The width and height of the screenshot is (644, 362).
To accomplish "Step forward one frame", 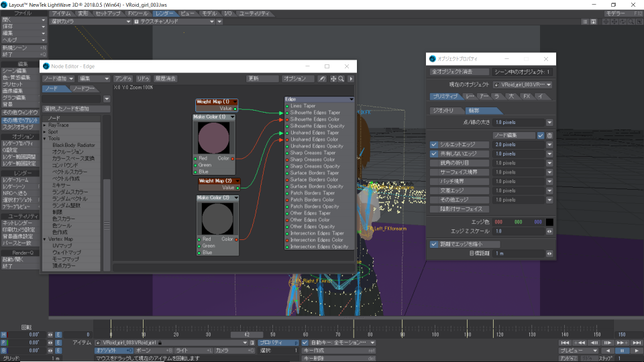I will [x=608, y=343].
